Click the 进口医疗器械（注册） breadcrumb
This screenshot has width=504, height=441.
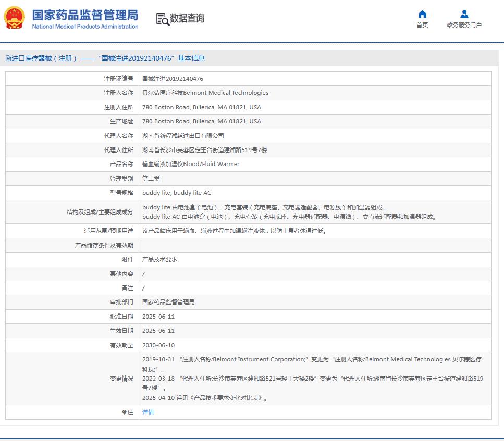pyautogui.click(x=43, y=58)
